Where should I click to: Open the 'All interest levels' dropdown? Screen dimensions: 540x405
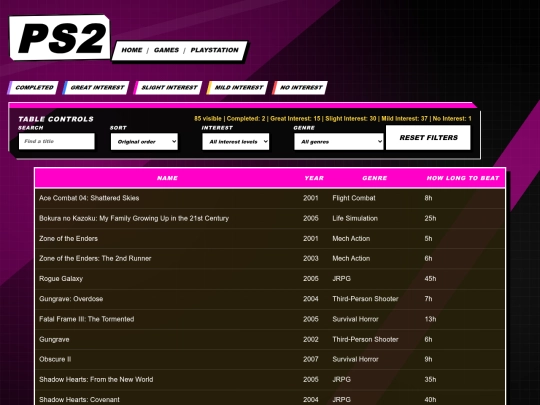pos(236,142)
